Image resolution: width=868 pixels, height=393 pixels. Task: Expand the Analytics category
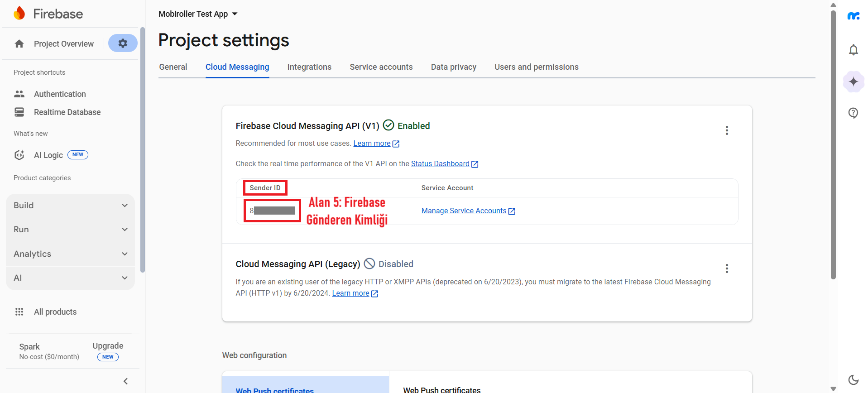pyautogui.click(x=71, y=254)
